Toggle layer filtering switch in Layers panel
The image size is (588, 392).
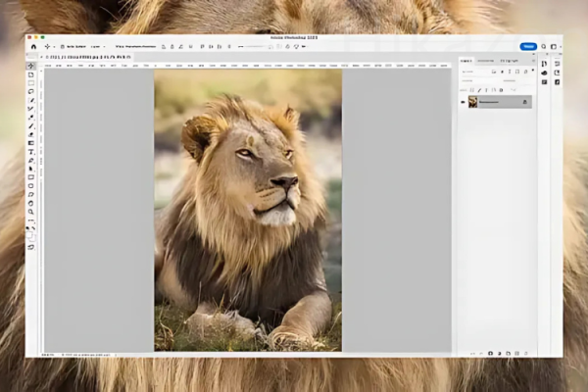(x=533, y=71)
